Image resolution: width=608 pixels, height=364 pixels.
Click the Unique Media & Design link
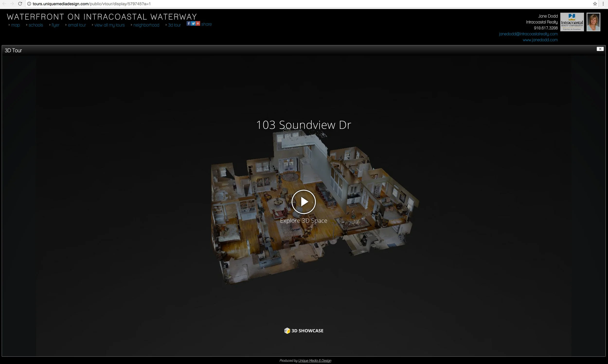coord(314,361)
